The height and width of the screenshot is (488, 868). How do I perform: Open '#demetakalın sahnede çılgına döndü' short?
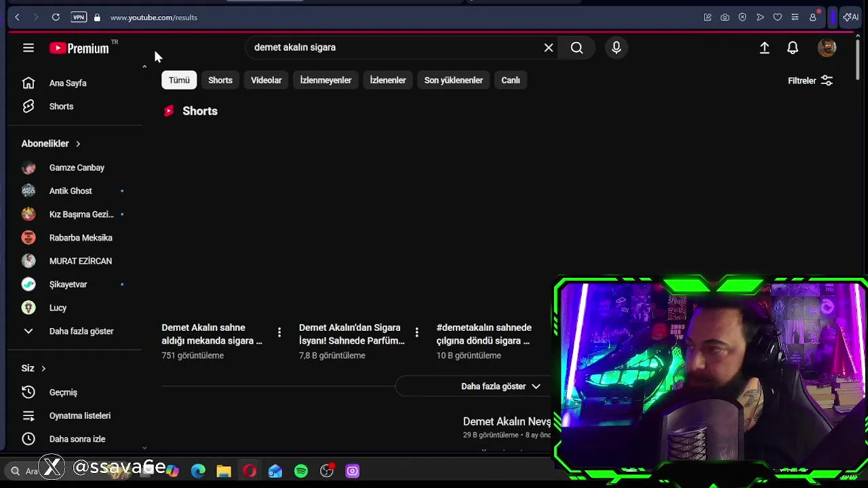[x=484, y=334]
